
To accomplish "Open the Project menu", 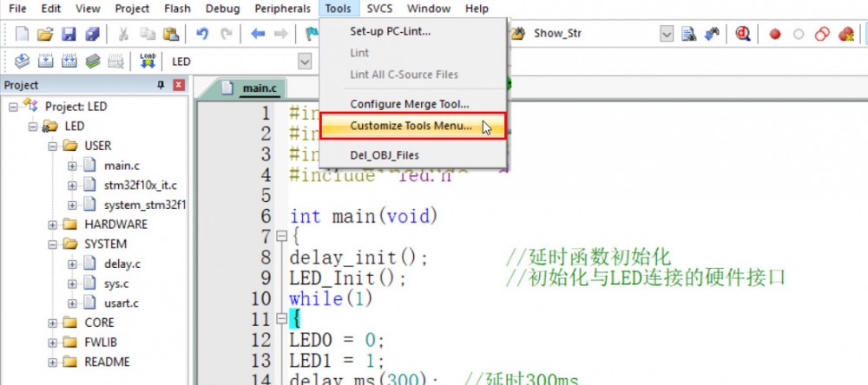I will pos(132,9).
